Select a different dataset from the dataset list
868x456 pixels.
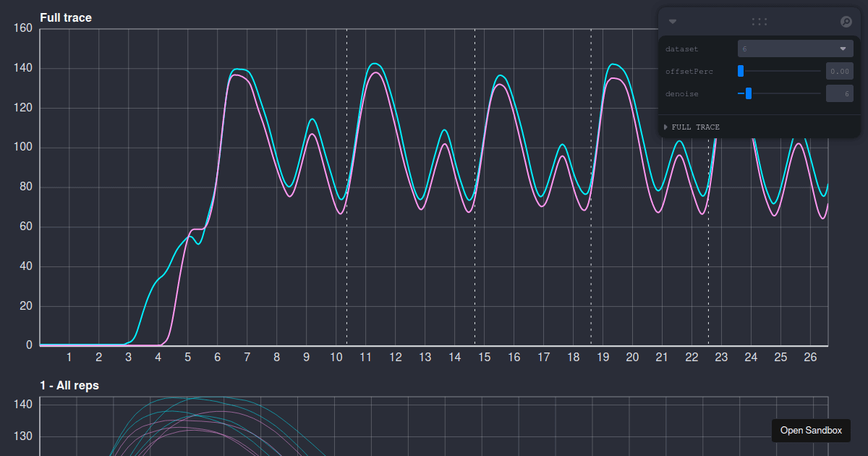(795, 48)
